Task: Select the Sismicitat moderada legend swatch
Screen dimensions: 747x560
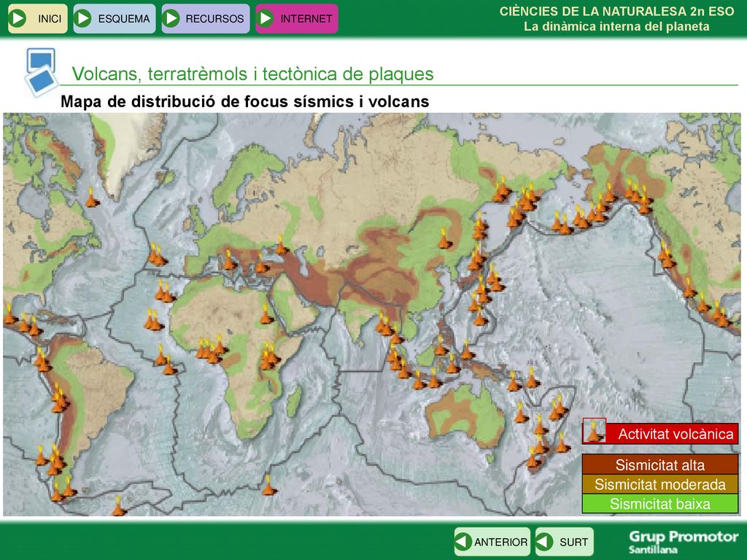Action: click(660, 484)
